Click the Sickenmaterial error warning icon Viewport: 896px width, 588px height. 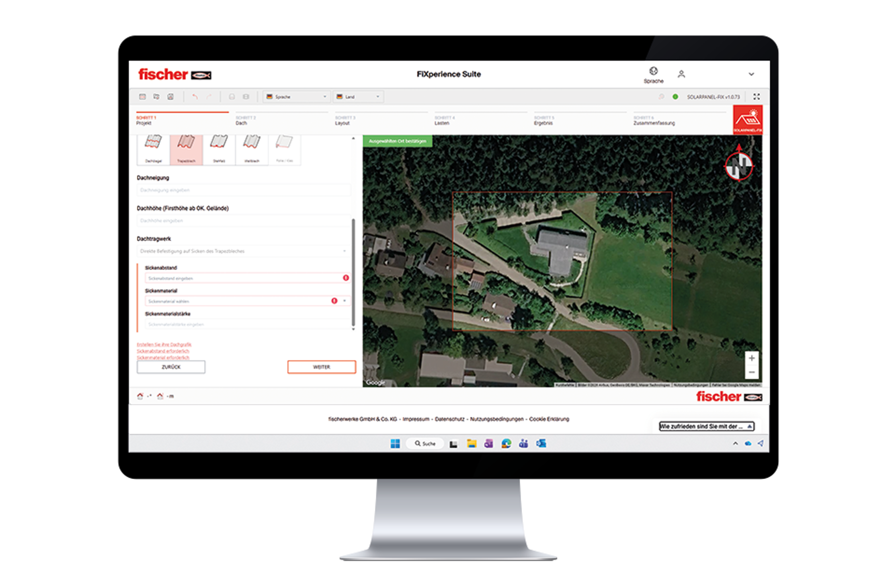[334, 301]
